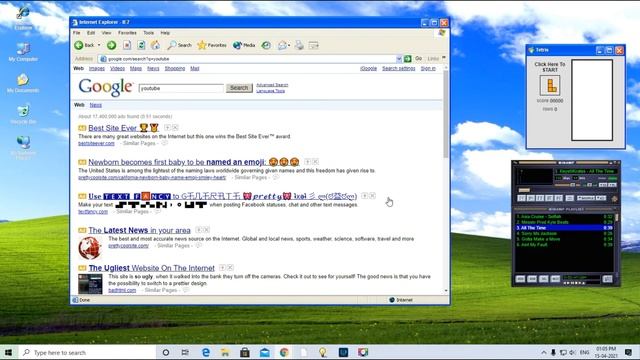Viewport: 640px width, 360px height.
Task: Go back using the IE Back button
Action: pos(85,45)
